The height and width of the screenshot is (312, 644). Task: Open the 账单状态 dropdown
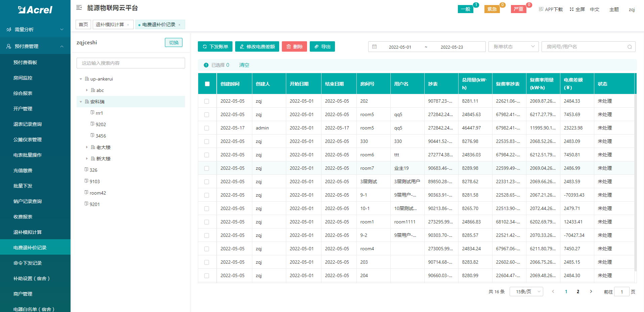[x=514, y=47]
